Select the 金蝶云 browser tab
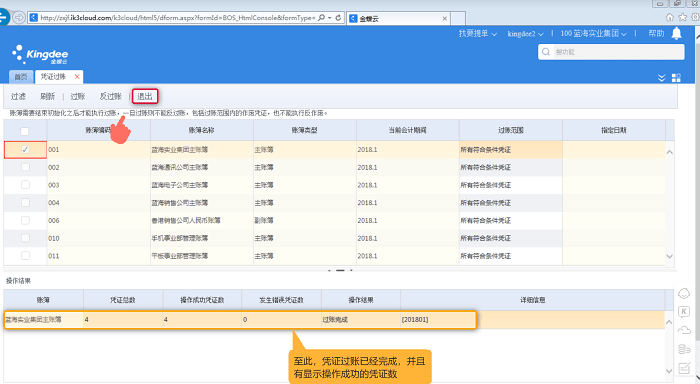 point(398,18)
